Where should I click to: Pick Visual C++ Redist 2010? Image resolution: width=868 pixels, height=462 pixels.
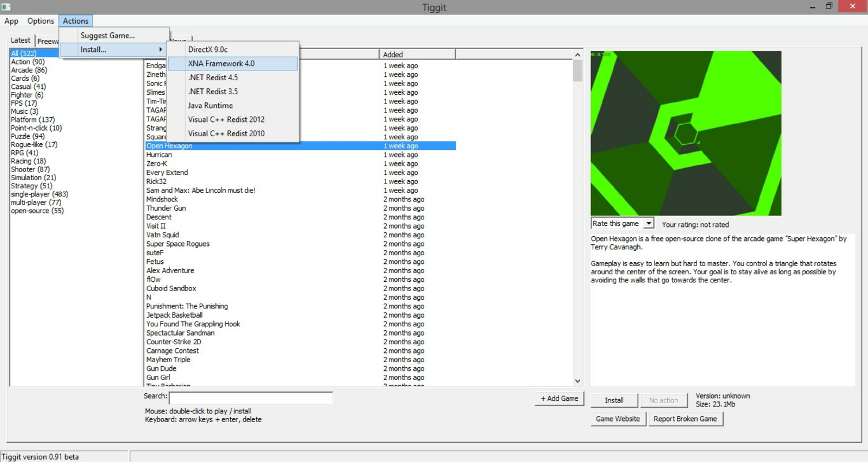(233, 133)
